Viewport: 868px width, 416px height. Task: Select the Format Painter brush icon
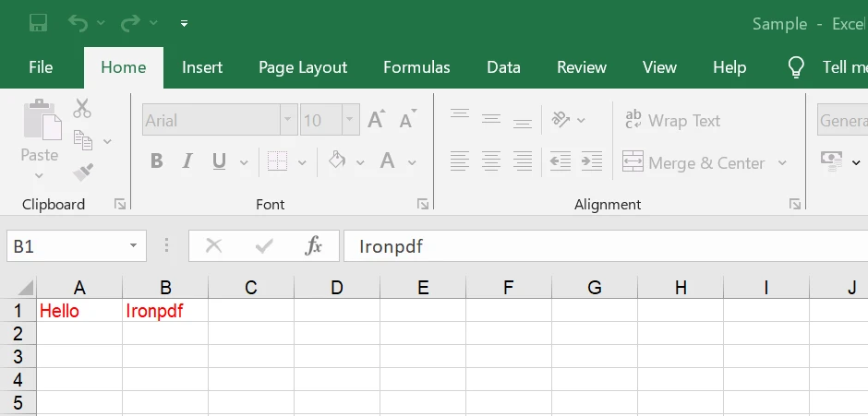(x=83, y=172)
